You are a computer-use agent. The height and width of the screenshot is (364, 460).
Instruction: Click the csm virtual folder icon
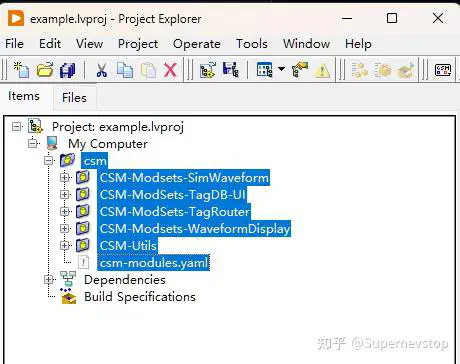click(x=67, y=160)
